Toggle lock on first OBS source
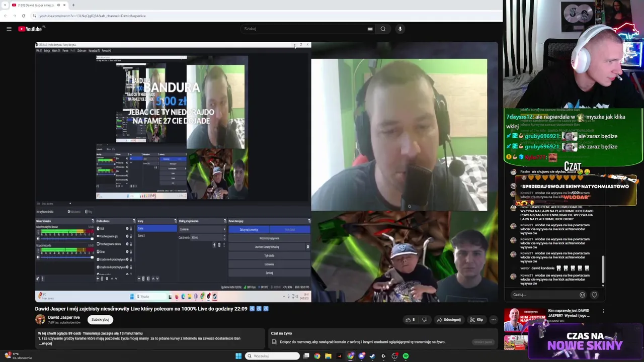The width and height of the screenshot is (644, 362). click(131, 228)
